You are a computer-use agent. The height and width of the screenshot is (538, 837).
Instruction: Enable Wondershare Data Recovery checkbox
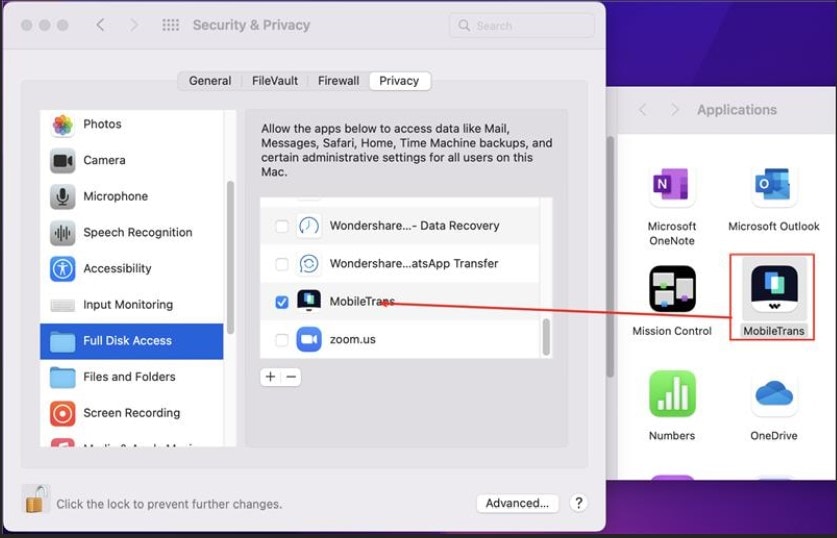[x=281, y=226]
